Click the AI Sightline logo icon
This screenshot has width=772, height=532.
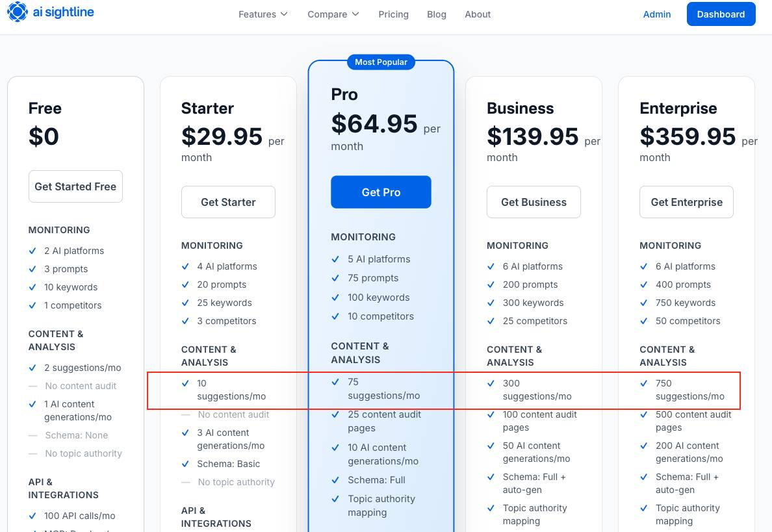[18, 12]
